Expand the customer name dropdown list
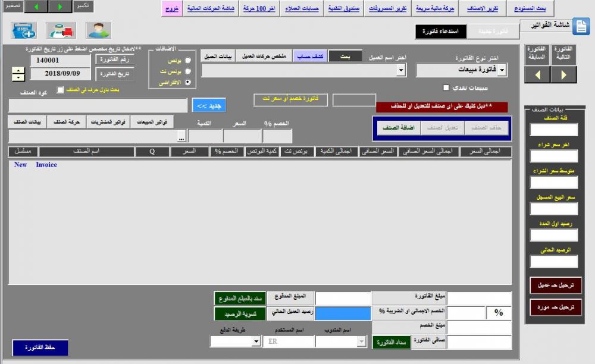 click(x=401, y=71)
